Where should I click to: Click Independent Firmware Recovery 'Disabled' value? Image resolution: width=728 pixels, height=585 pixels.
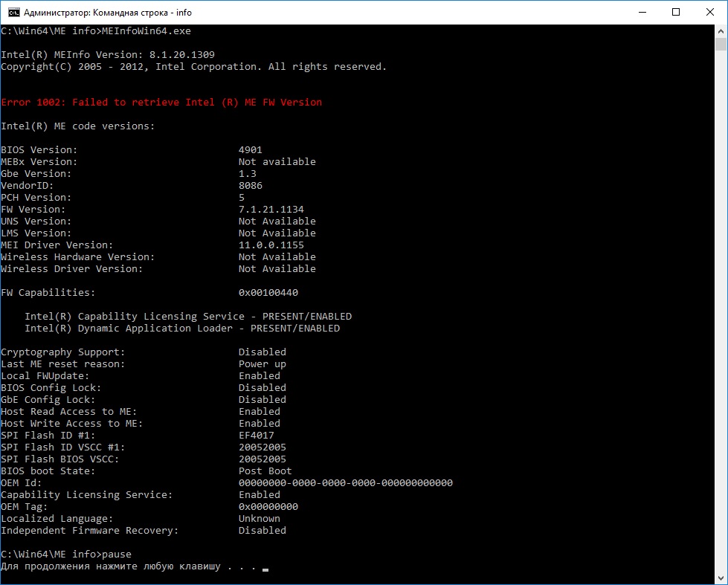click(x=262, y=530)
